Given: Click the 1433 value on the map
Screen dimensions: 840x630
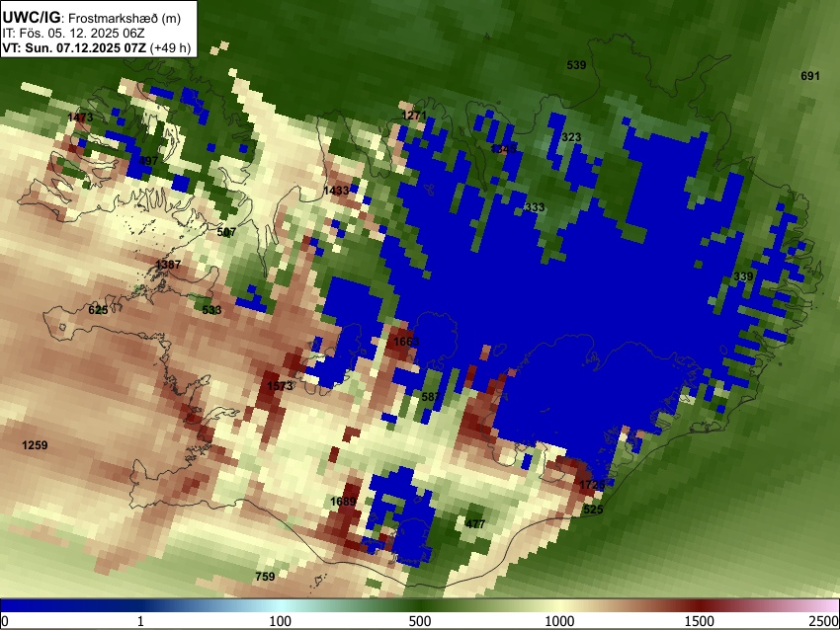Looking at the screenshot, I should (336, 190).
